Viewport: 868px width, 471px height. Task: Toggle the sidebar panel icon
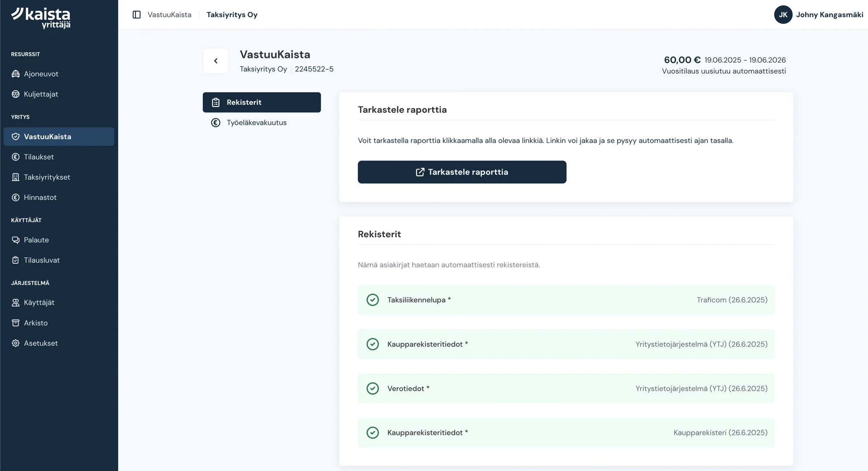click(137, 15)
